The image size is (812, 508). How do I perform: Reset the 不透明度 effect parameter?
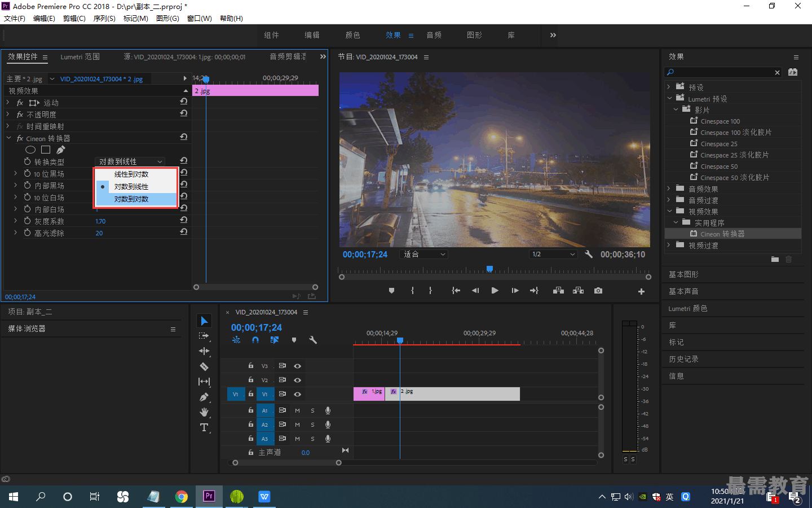coord(184,113)
